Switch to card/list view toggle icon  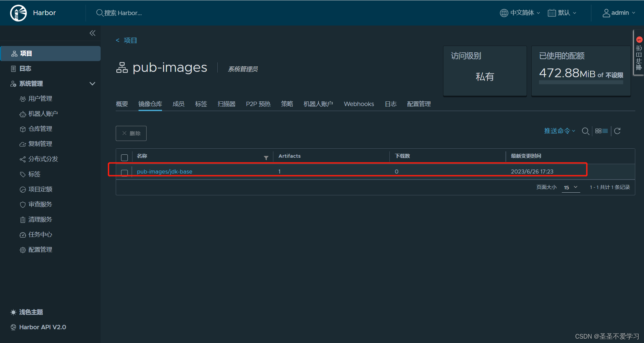pyautogui.click(x=601, y=131)
